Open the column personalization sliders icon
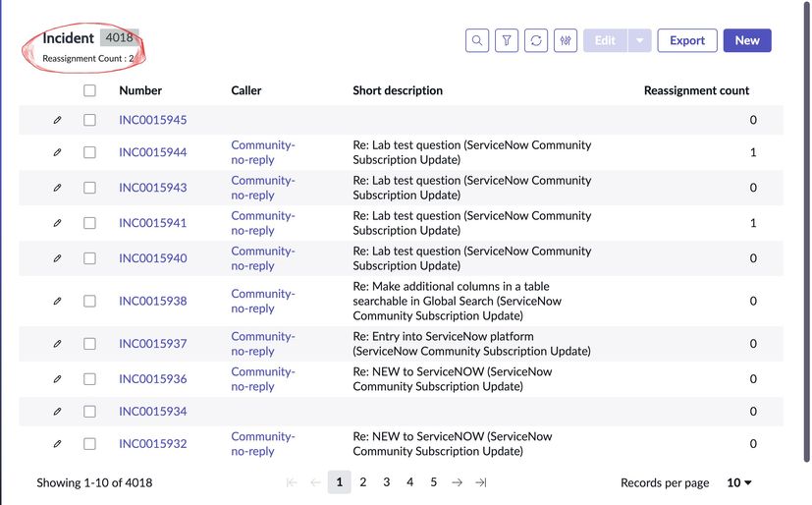Image resolution: width=812 pixels, height=505 pixels. 567,40
